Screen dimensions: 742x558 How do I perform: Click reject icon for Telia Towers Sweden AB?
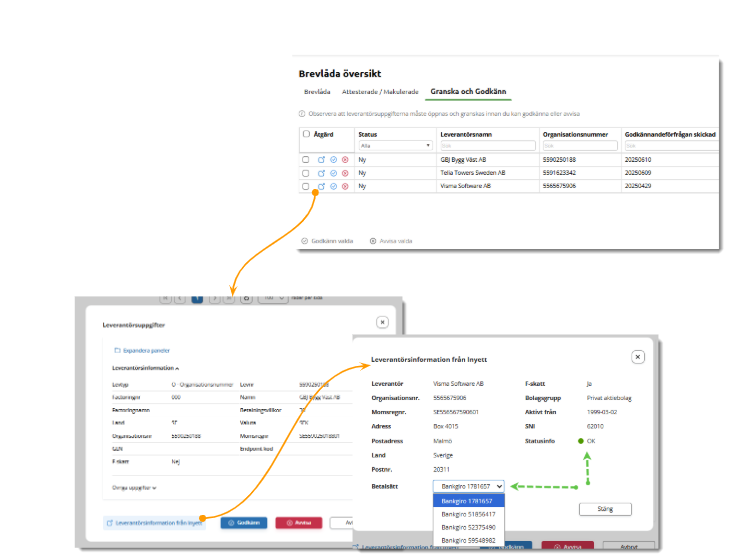click(x=345, y=173)
